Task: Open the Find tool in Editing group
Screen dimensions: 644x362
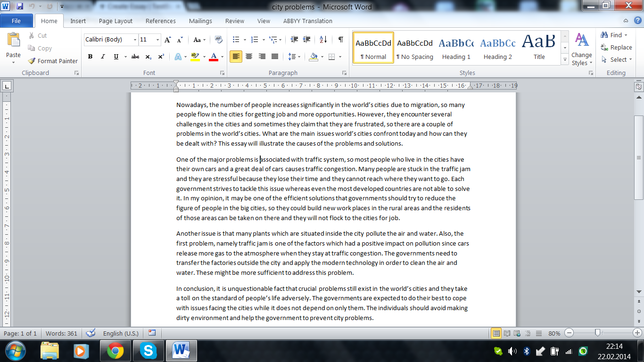Action: [615, 35]
